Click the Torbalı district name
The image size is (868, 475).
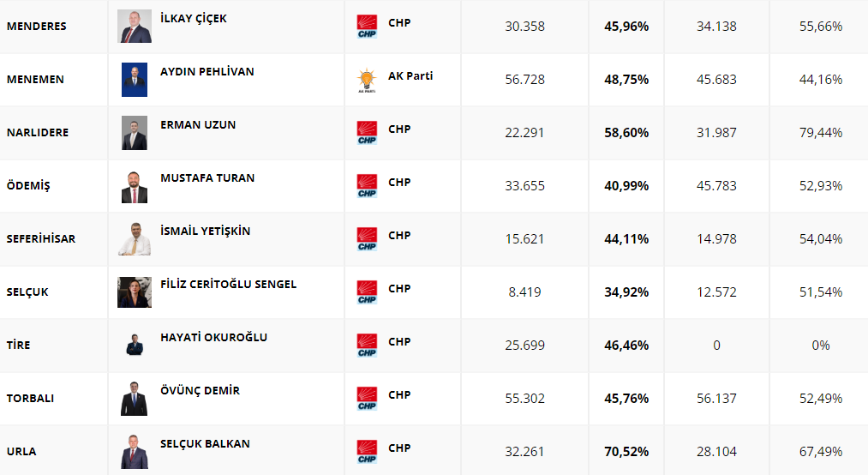30,399
